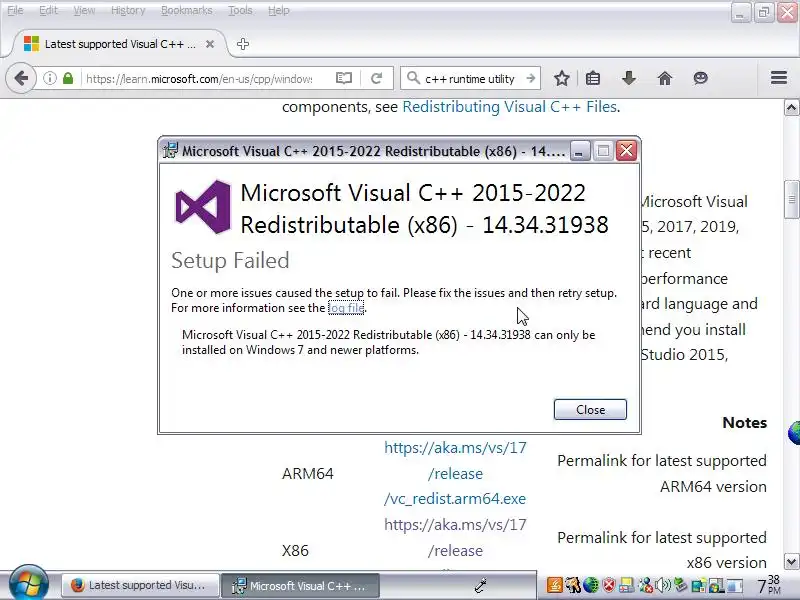Viewport: 800px width, 600px height.
Task: Go to the Firefox home page
Action: [665, 79]
